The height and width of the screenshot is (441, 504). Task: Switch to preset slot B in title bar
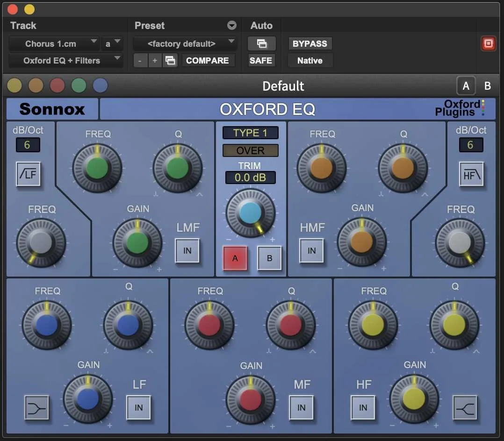pos(487,86)
